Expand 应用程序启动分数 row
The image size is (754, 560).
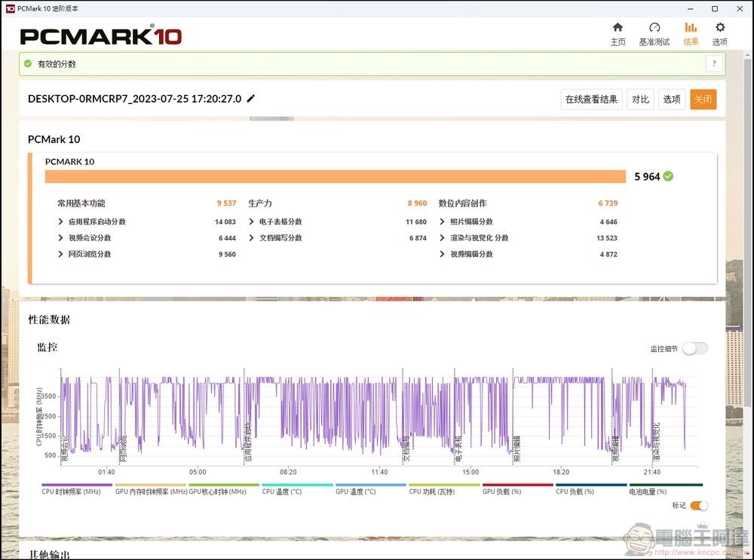point(60,222)
